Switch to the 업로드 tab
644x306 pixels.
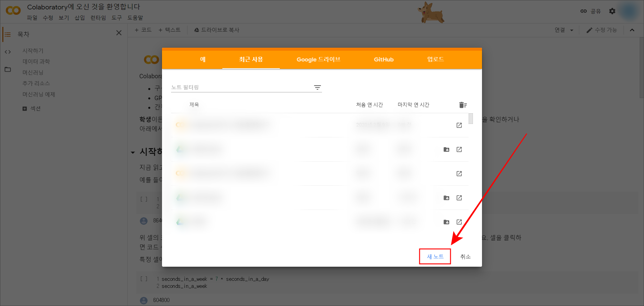coord(435,59)
